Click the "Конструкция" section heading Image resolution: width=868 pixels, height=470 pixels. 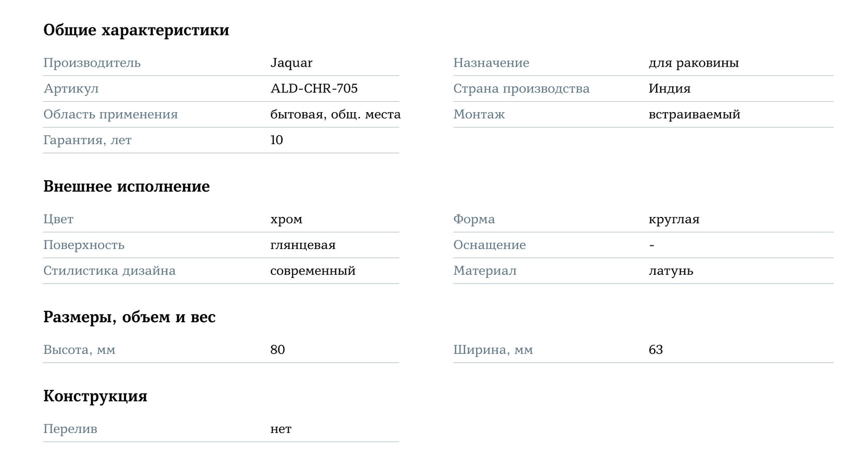(95, 396)
